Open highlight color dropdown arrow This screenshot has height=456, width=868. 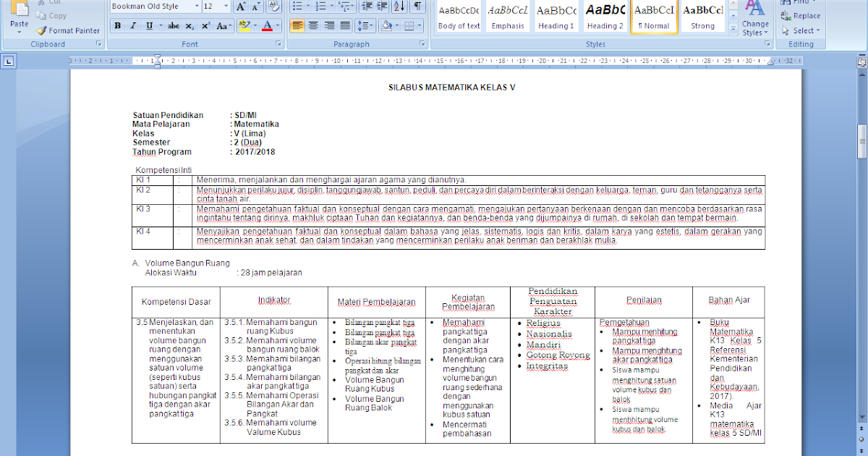255,26
